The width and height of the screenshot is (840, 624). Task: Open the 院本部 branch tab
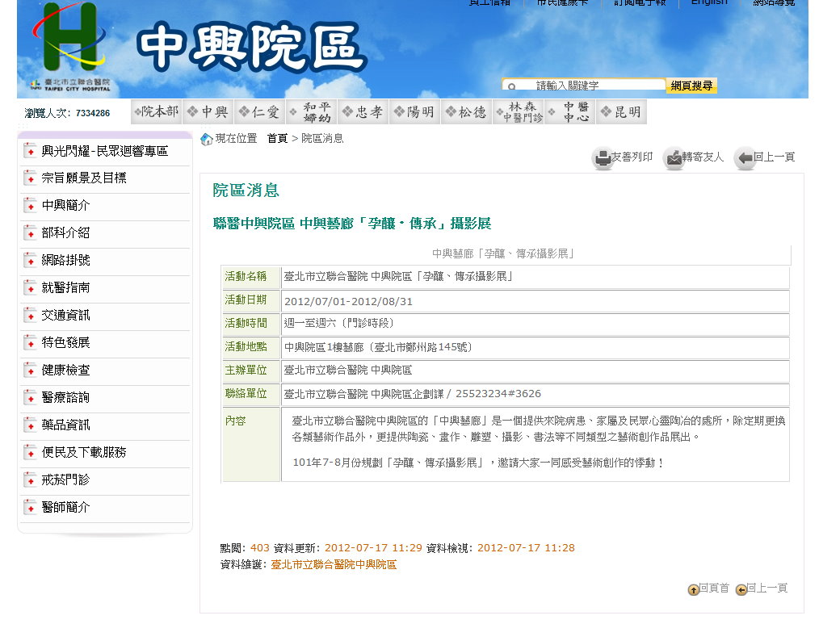157,112
